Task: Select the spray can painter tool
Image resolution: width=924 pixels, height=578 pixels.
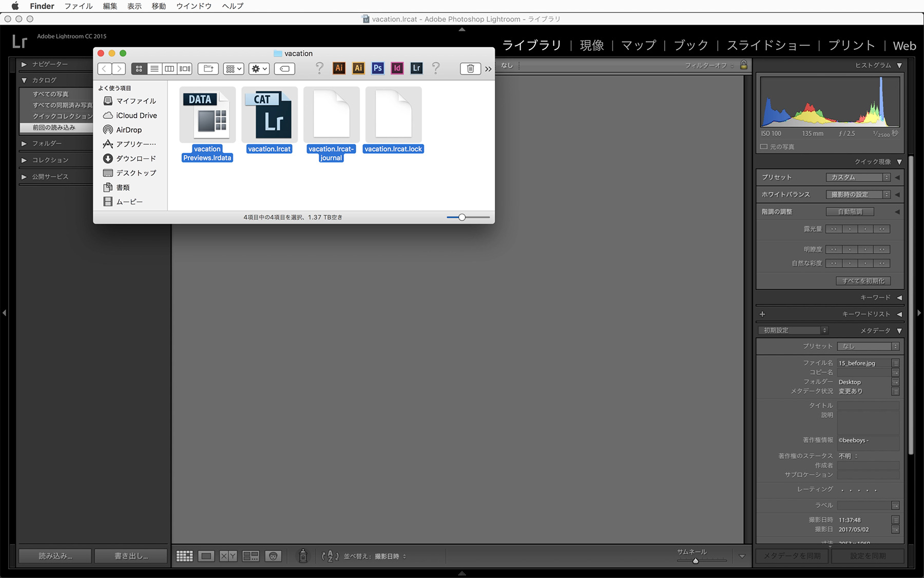Action: tap(303, 556)
